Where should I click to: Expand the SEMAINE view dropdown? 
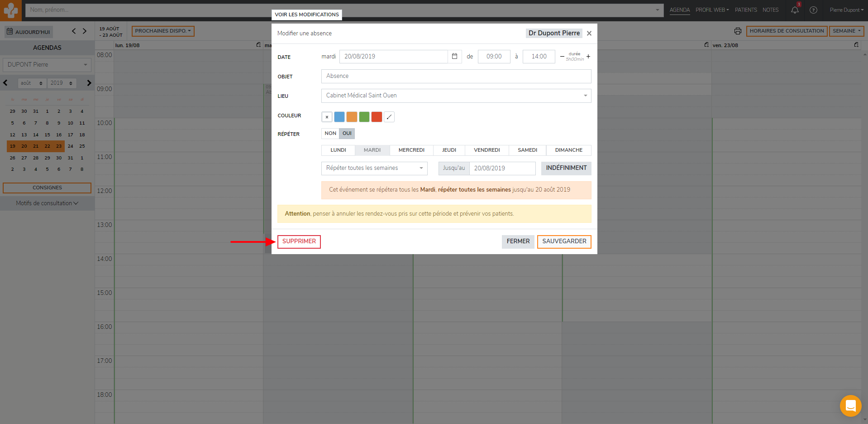[x=846, y=31]
